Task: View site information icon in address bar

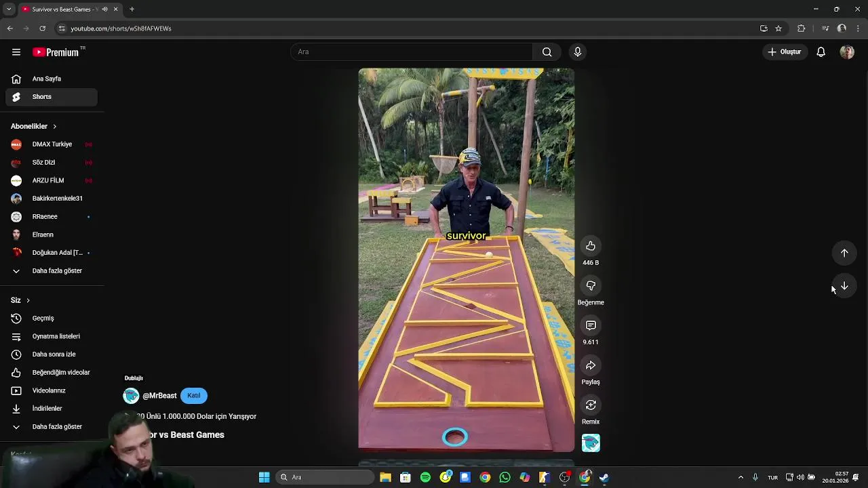Action: 62,28
